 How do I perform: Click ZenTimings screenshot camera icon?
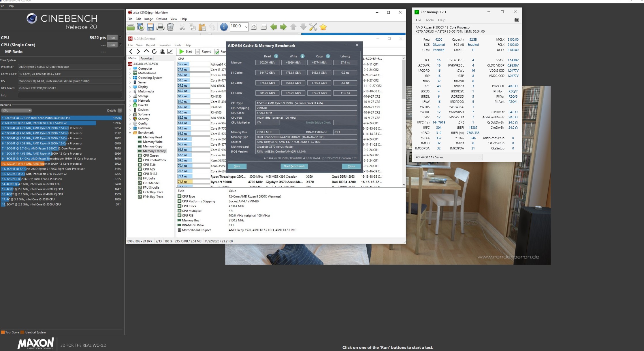click(517, 20)
